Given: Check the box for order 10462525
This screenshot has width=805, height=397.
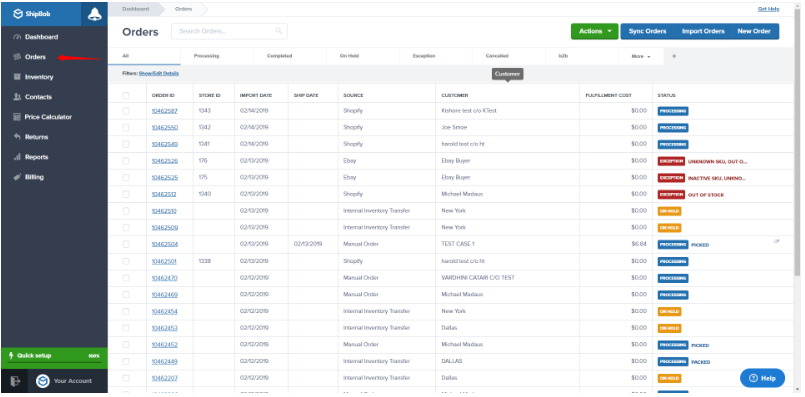Looking at the screenshot, I should 126,177.
